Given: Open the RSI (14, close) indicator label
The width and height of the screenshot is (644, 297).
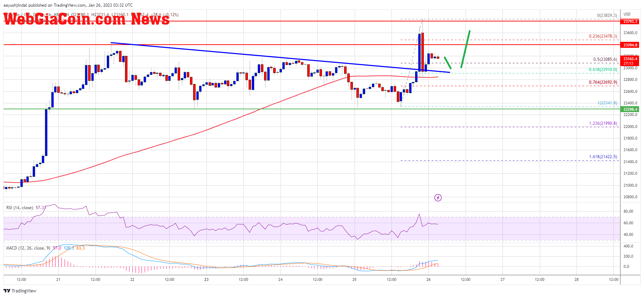Looking at the screenshot, I should 20,208.
